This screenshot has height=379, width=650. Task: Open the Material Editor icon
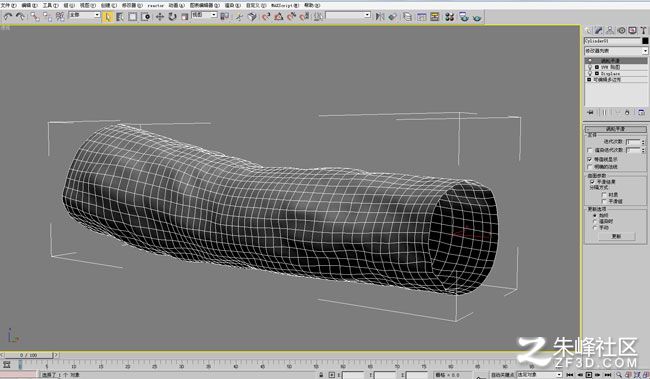(x=449, y=17)
